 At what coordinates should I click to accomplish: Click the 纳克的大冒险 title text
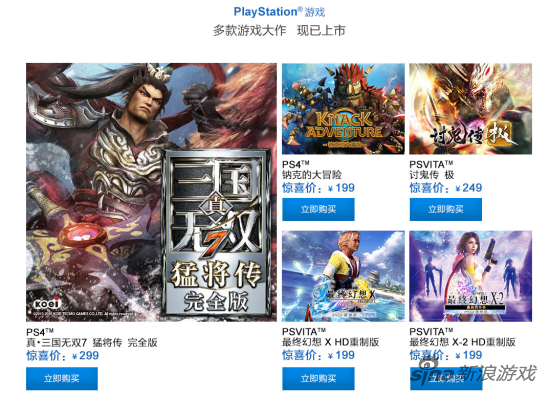[x=312, y=175]
